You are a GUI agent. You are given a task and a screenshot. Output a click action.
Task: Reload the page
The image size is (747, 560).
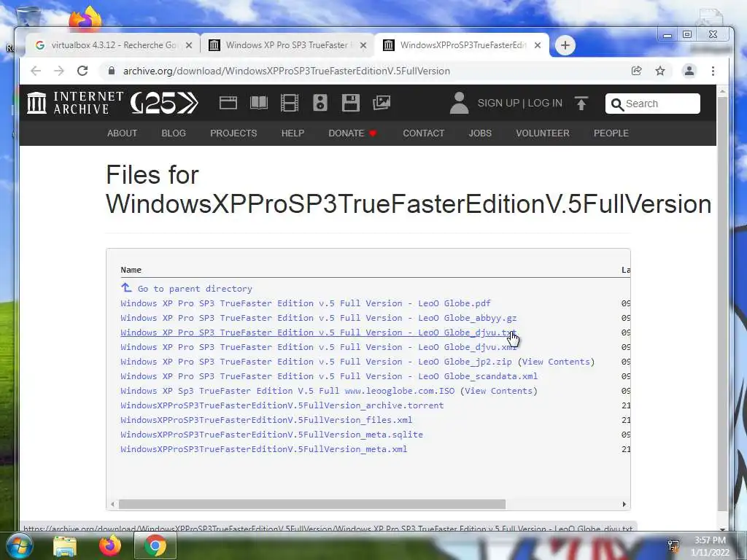pyautogui.click(x=82, y=71)
